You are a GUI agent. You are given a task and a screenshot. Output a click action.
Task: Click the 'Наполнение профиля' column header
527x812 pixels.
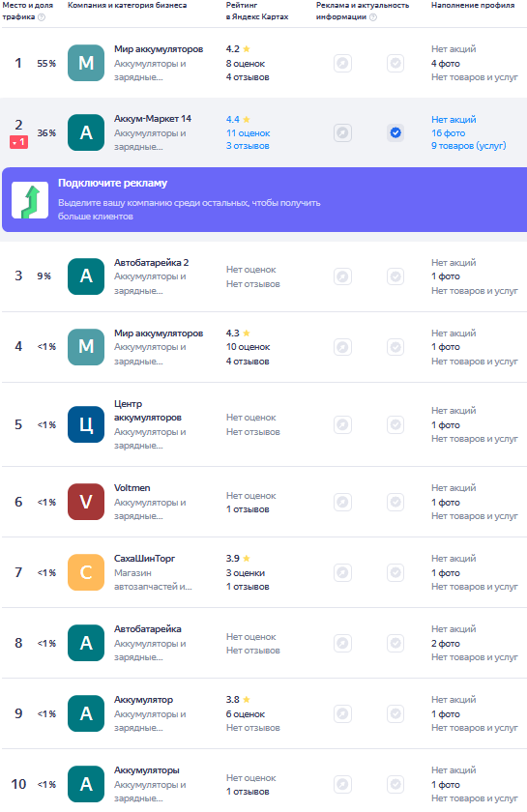473,5
